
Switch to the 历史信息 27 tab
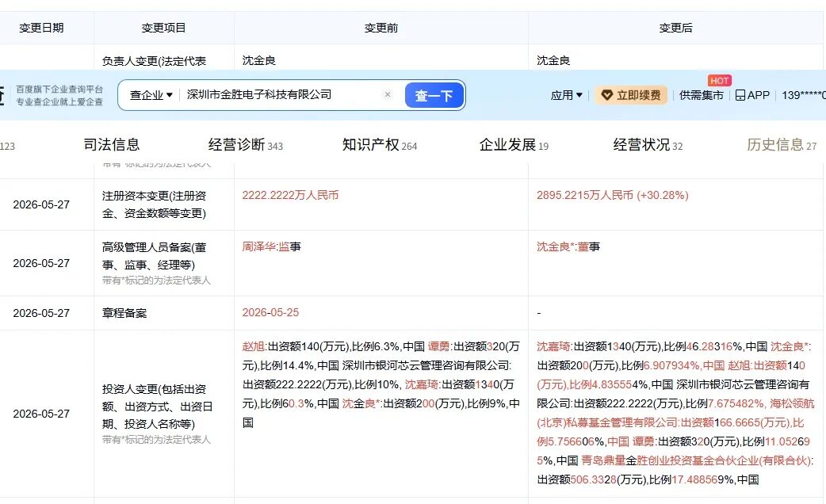[782, 145]
